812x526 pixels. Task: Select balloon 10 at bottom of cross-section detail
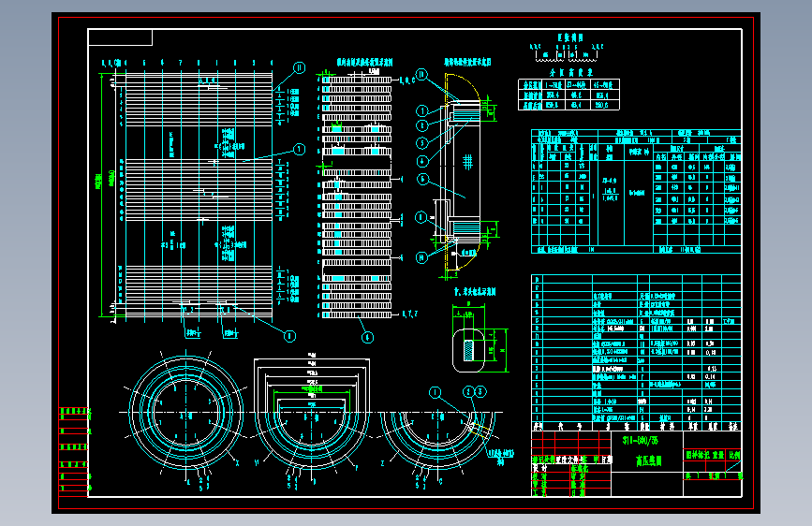click(422, 257)
